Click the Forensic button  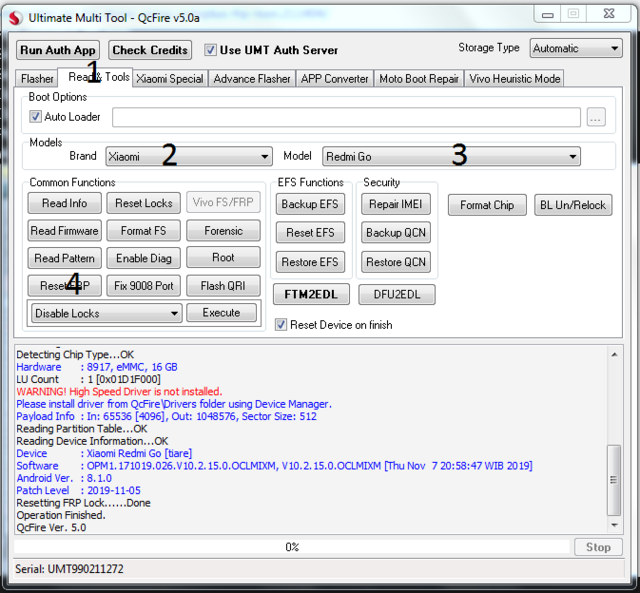(x=223, y=231)
